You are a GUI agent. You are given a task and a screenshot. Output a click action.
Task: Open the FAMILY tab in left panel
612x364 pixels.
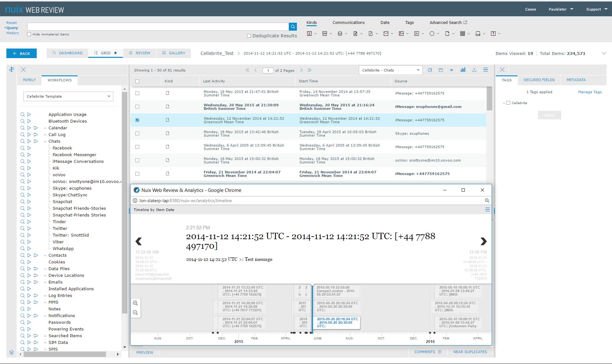29,80
